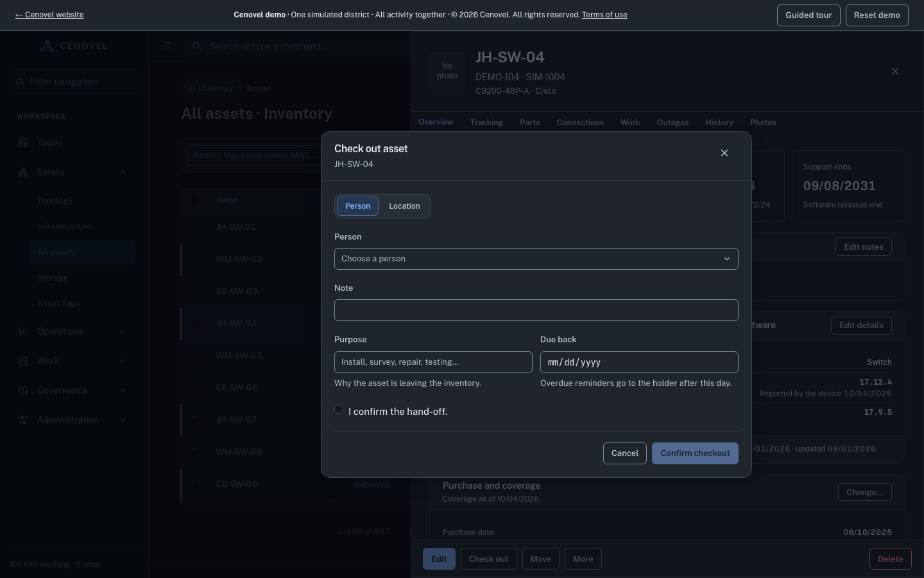Click the magnifier icon in command search

[197, 46]
